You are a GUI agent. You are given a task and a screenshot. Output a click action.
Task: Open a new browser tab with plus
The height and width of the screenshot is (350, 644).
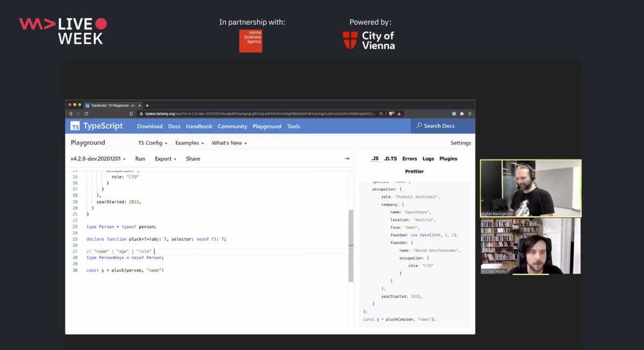(x=147, y=105)
